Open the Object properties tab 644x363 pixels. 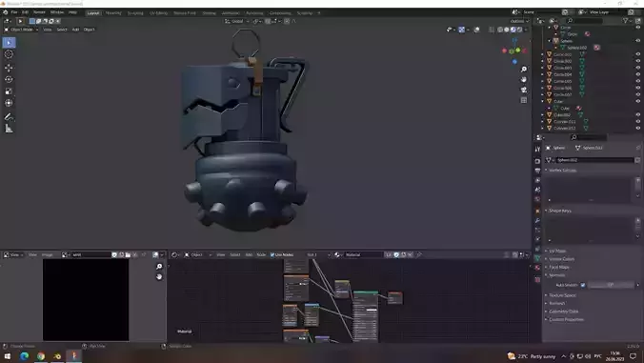(537, 211)
